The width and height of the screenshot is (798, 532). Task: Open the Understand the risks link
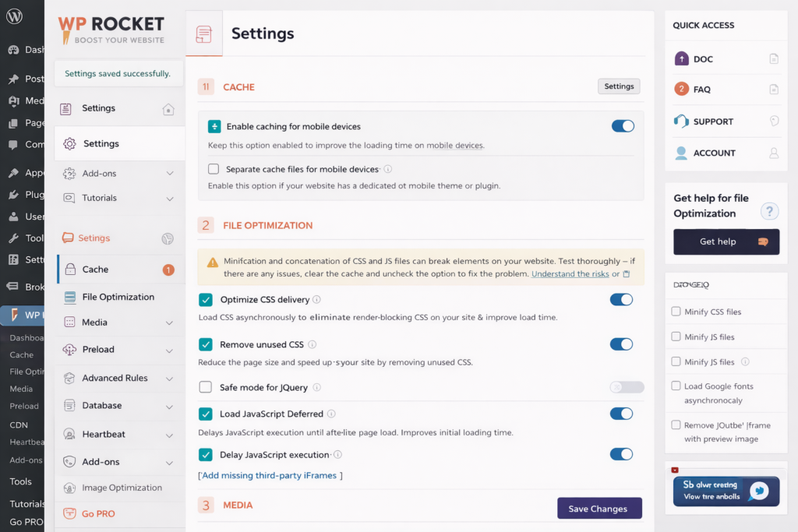click(570, 274)
